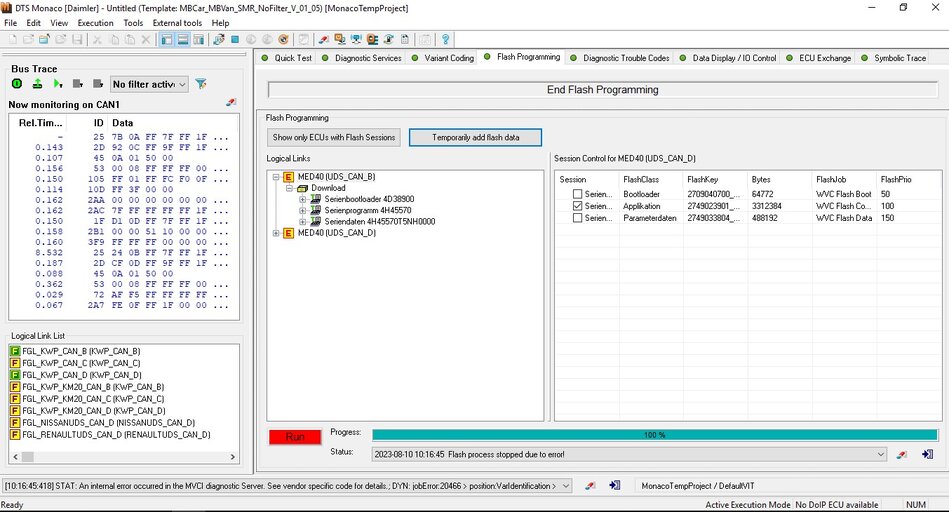Click the Delete X toolbar icon
The width and height of the screenshot is (949, 512).
[x=146, y=39]
